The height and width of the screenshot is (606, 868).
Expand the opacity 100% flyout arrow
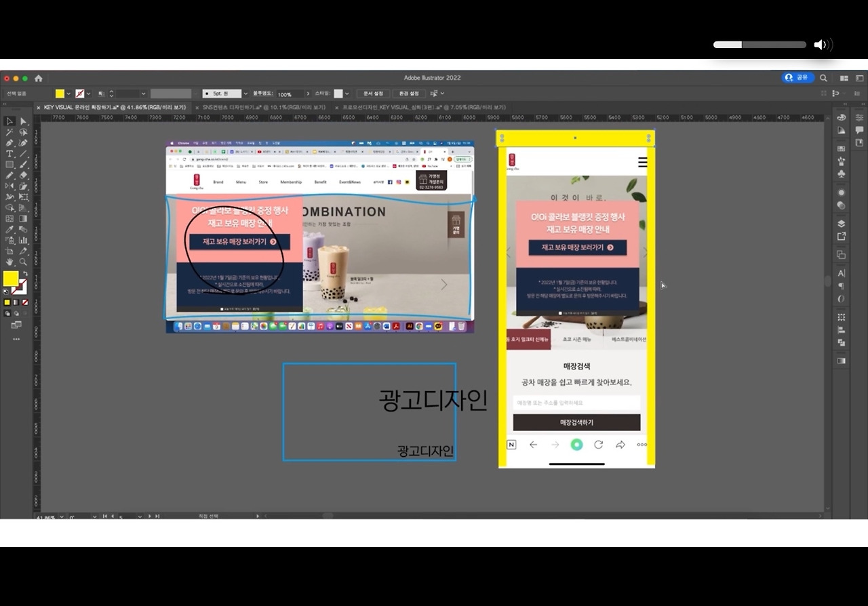point(309,94)
